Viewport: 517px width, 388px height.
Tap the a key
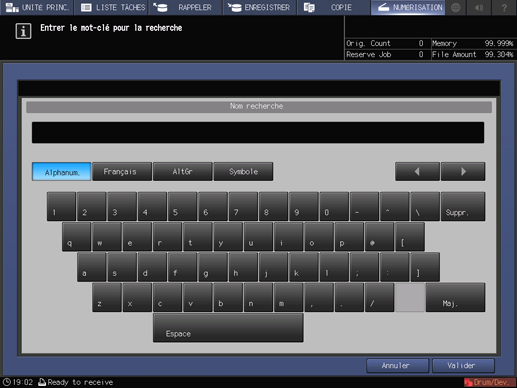(x=92, y=267)
